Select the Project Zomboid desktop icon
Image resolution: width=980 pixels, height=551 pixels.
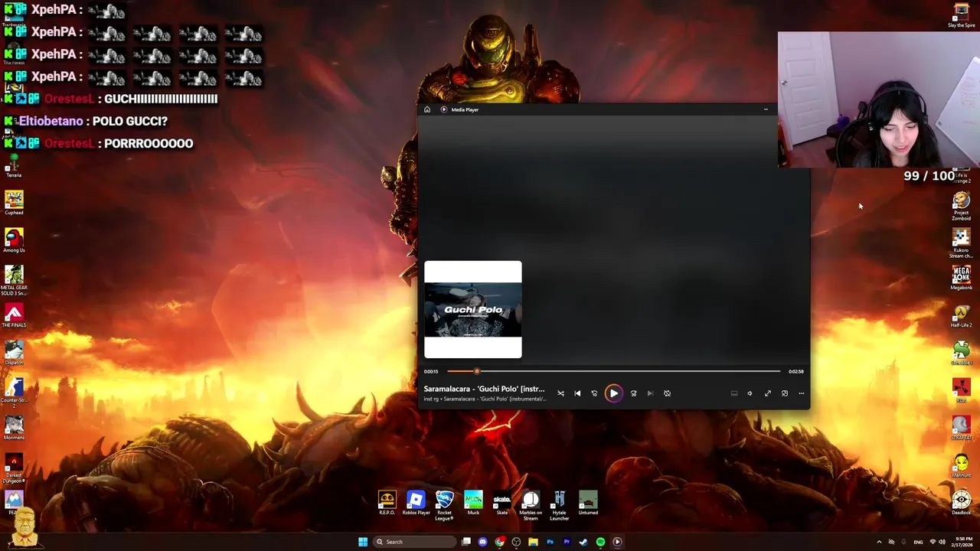(x=961, y=206)
